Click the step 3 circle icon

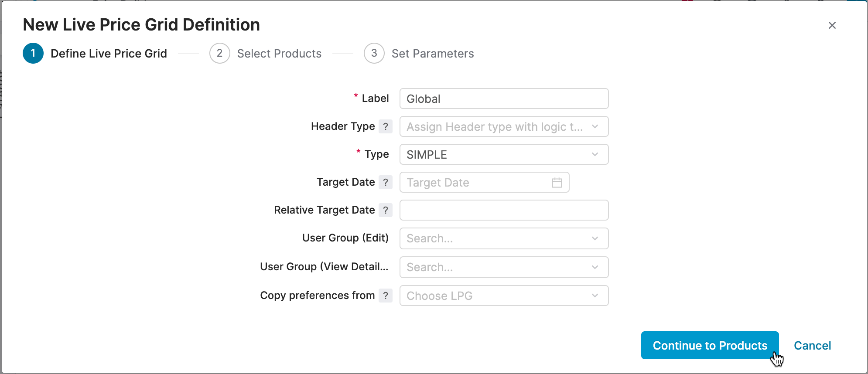coord(374,53)
